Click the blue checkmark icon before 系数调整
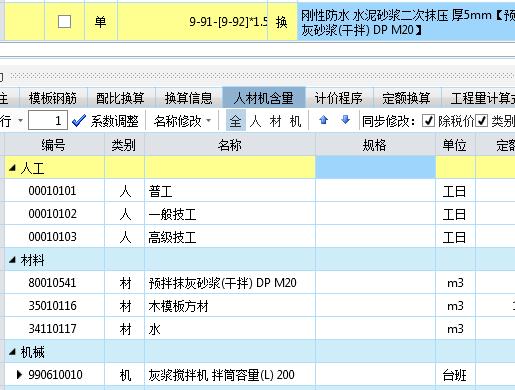Image resolution: width=515 pixels, height=390 pixels. pos(79,121)
